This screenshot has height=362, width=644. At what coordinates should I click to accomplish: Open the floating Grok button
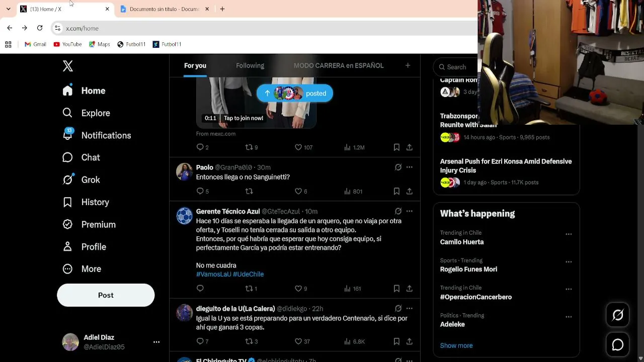point(618,315)
